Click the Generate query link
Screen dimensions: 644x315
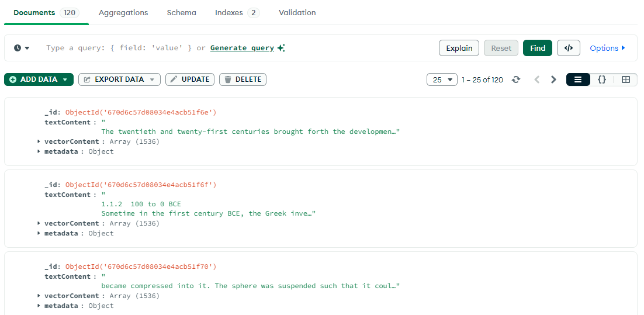[x=242, y=48]
